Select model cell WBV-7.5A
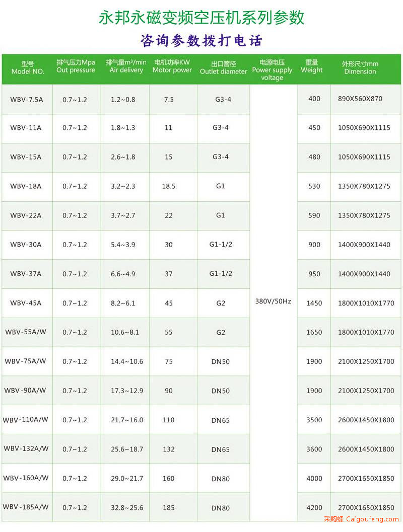 point(27,100)
